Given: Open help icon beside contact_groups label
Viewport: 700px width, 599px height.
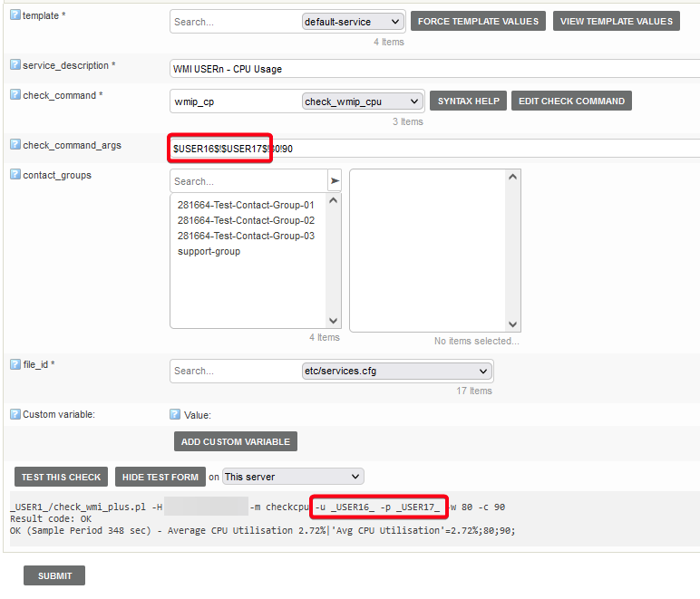Looking at the screenshot, I should (x=15, y=174).
